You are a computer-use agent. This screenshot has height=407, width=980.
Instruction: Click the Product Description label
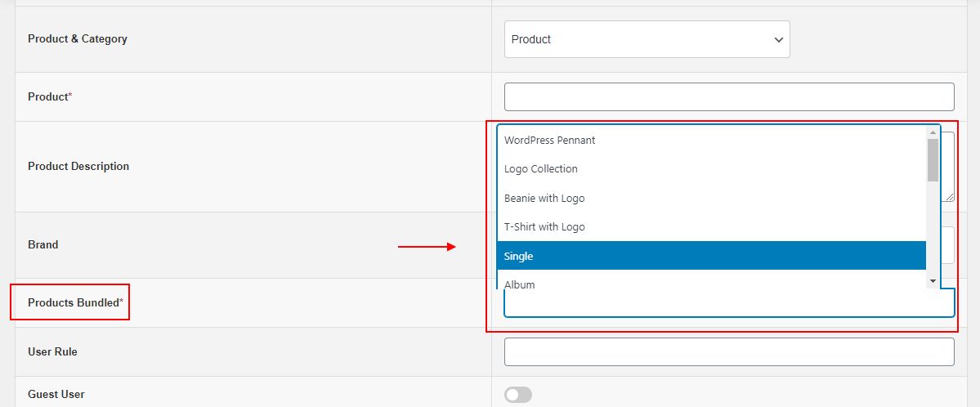[x=78, y=167]
